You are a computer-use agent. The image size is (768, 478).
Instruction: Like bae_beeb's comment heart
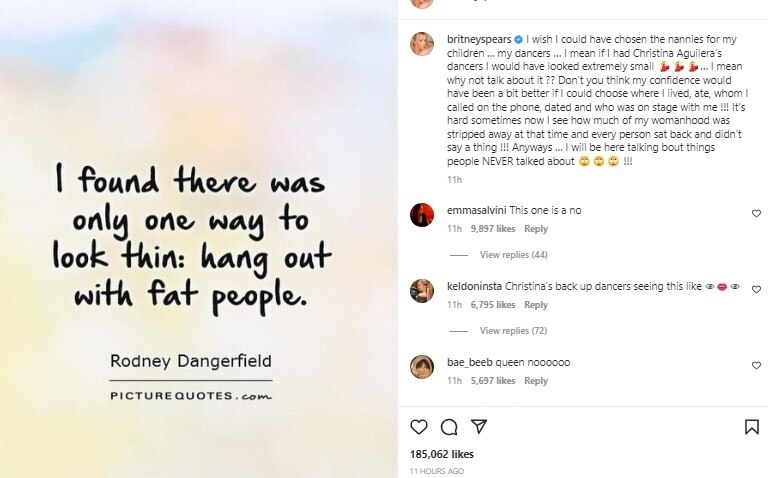click(x=756, y=366)
